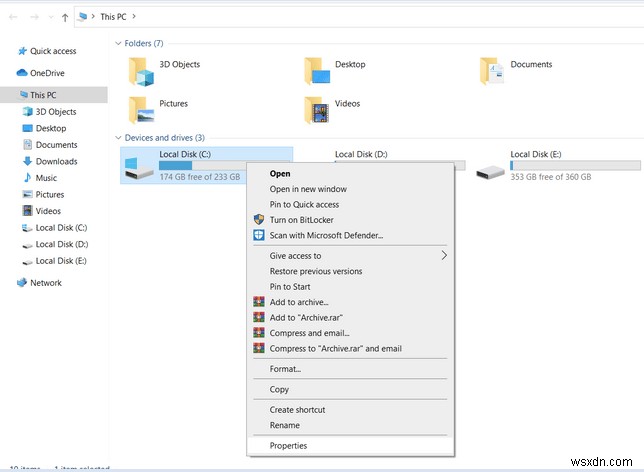Select Quick access in navigation pane
Screen dimensions: 644x472
pos(53,51)
